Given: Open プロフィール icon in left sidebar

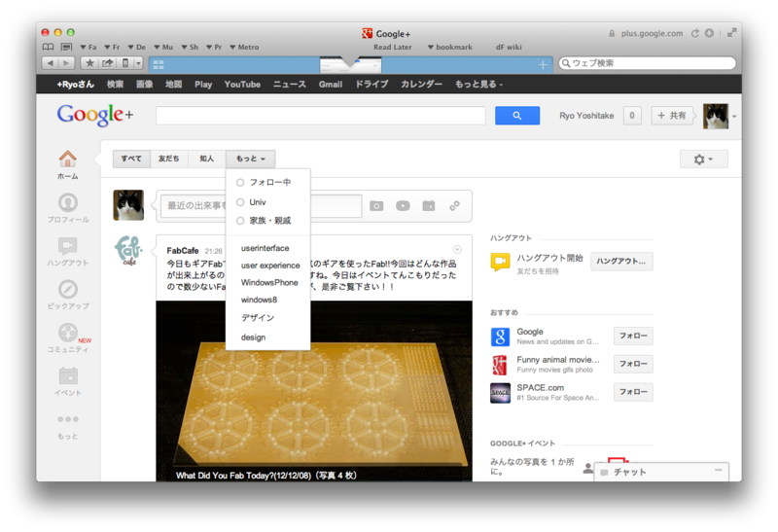Looking at the screenshot, I should tap(68, 202).
